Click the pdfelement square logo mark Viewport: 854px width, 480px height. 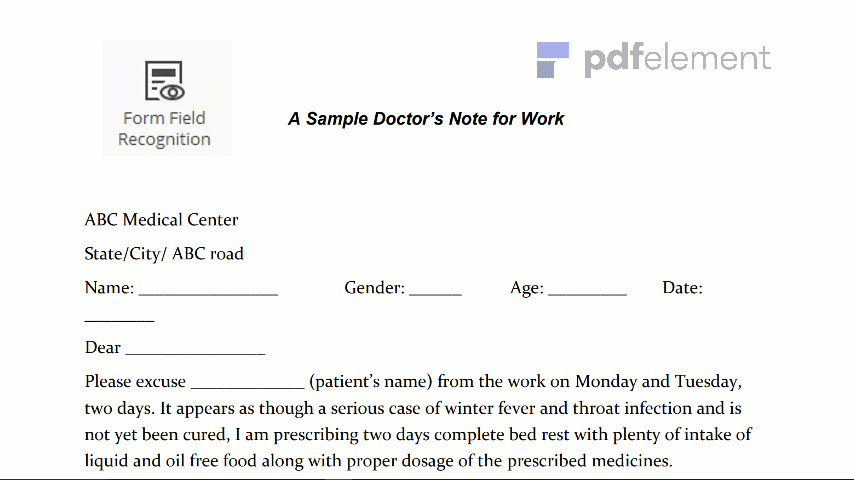click(552, 60)
